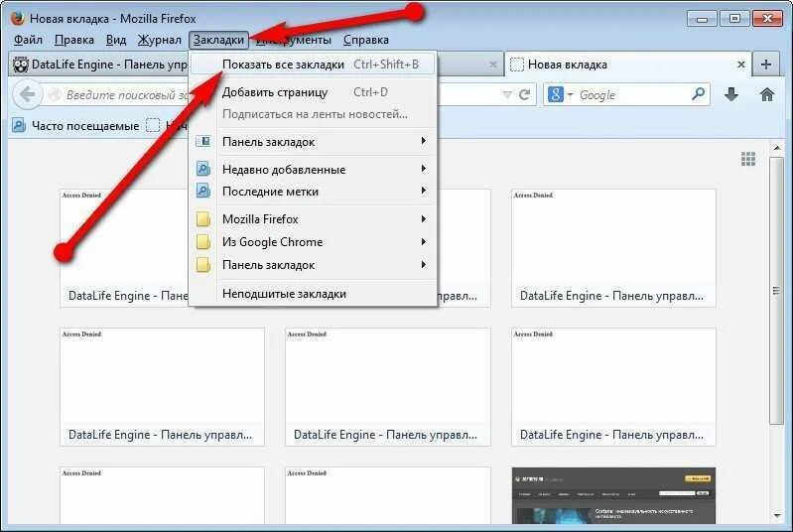This screenshot has width=793, height=532.
Task: Expand 'Недавно добавленные' submenu arrow
Action: pos(424,169)
